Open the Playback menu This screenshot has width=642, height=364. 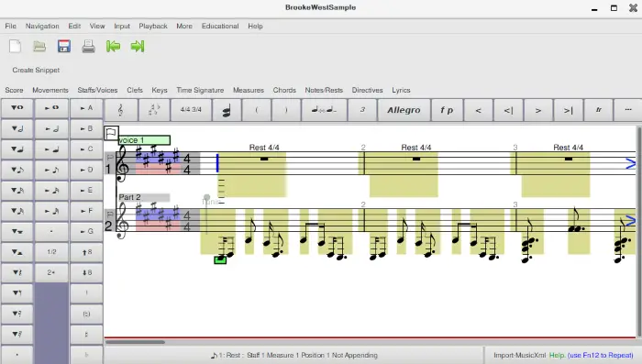click(153, 26)
